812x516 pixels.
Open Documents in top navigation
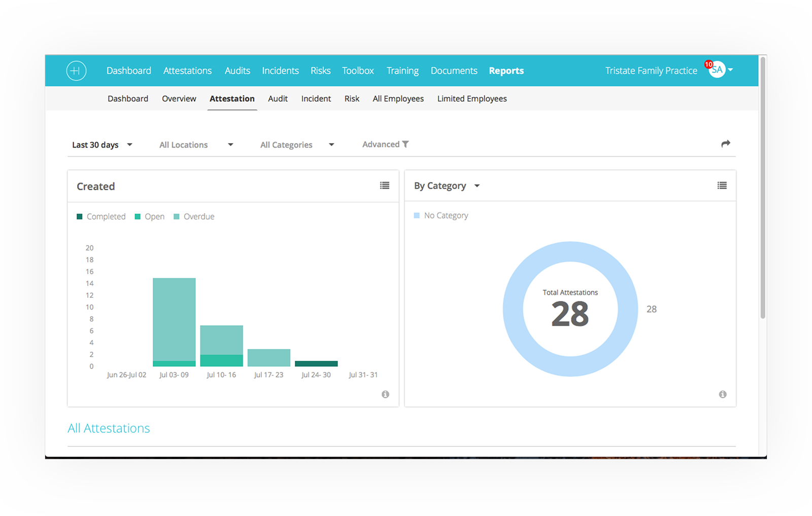point(454,71)
